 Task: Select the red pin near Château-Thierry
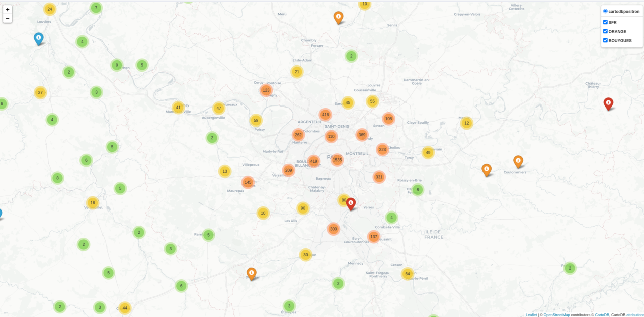tap(608, 103)
